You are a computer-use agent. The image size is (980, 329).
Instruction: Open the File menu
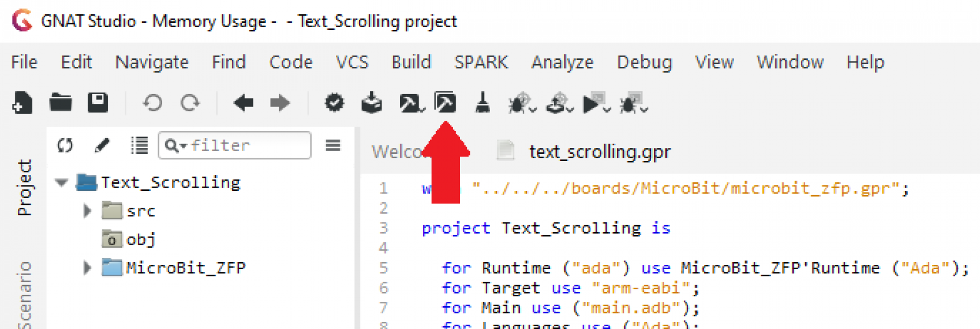coord(24,62)
